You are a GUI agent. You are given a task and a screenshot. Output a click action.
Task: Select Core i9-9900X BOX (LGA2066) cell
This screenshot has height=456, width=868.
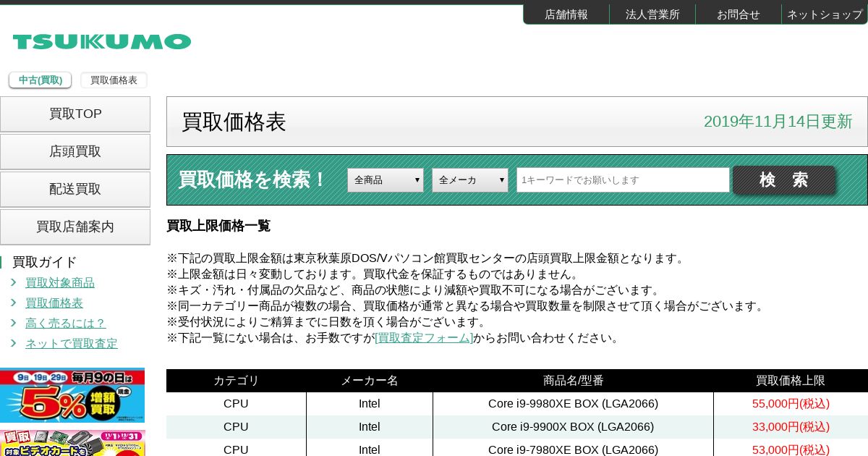573,427
